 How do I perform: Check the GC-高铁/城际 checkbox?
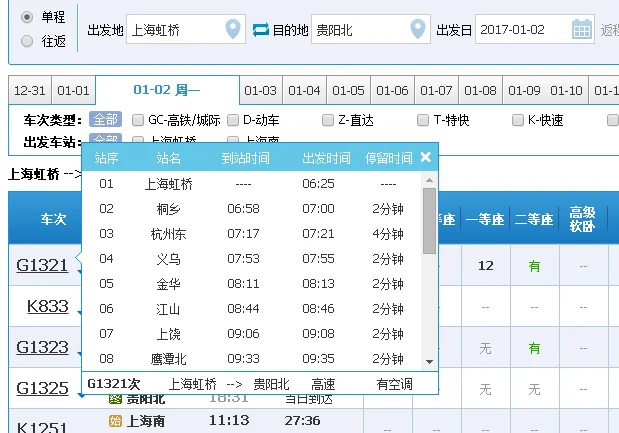pyautogui.click(x=138, y=120)
